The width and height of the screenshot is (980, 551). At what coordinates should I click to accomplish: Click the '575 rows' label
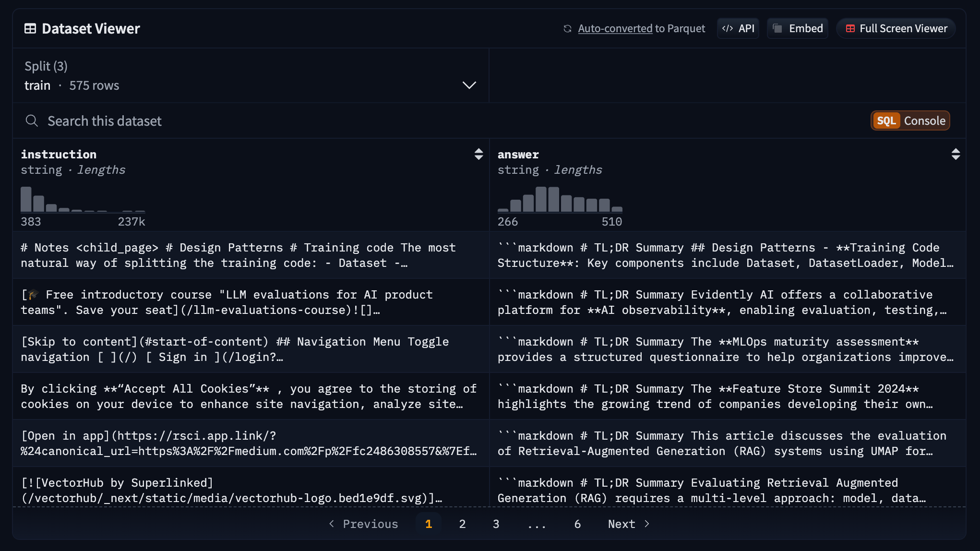94,85
